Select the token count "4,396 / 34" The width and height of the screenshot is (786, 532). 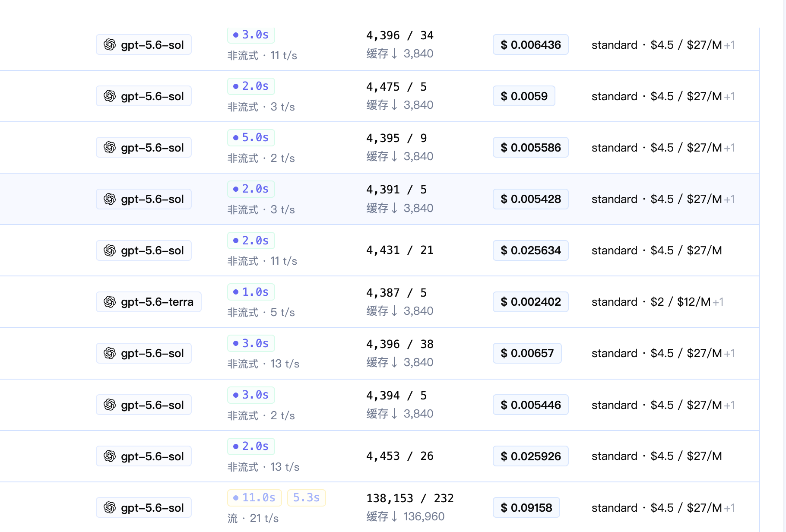pos(400,35)
